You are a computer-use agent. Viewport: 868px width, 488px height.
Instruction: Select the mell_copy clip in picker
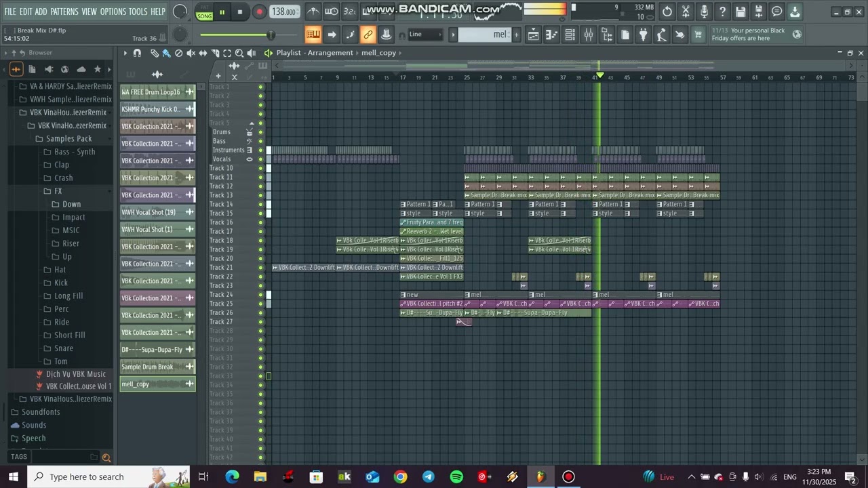click(x=157, y=384)
